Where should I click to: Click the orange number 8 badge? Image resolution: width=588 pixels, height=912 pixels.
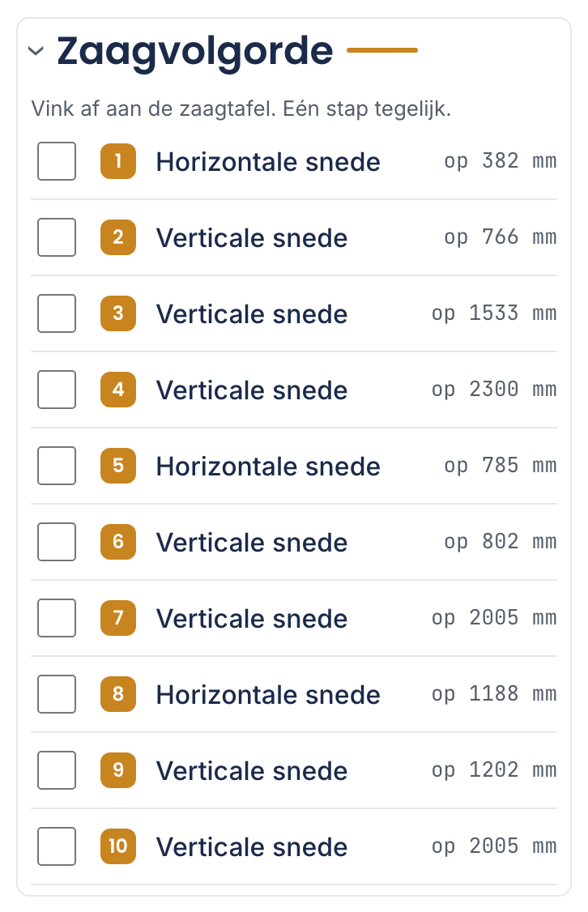click(118, 694)
